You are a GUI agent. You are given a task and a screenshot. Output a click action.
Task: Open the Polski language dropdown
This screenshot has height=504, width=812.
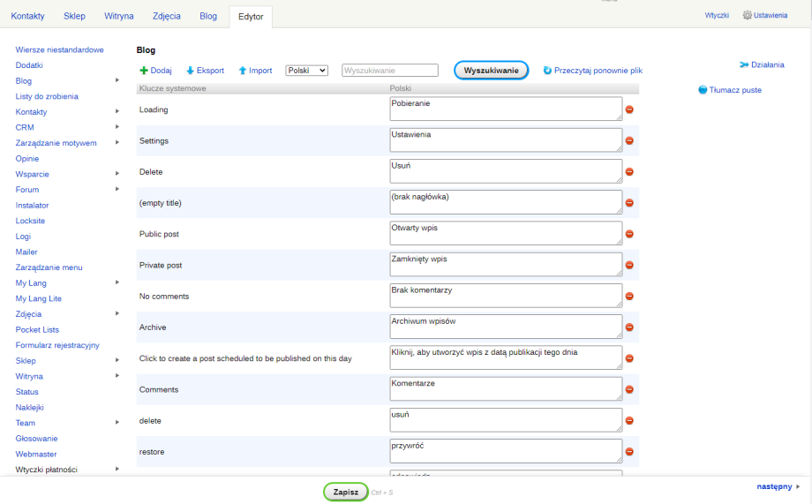[306, 71]
